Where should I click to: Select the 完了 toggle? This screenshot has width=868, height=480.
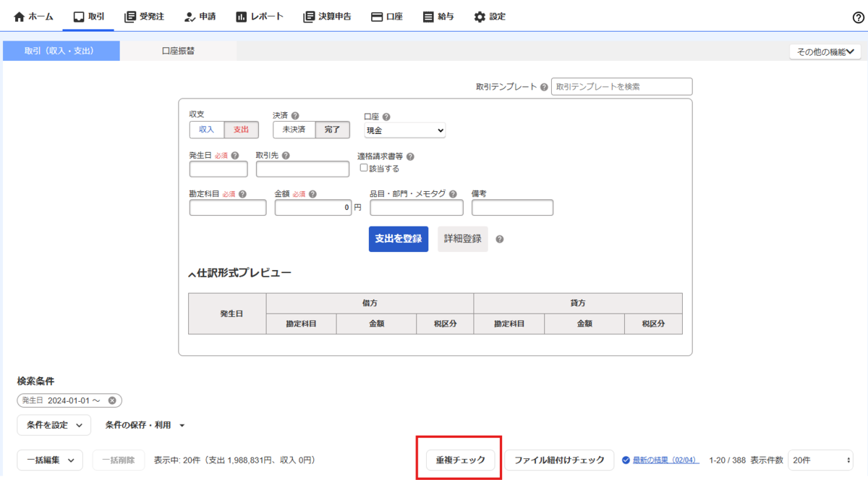click(333, 130)
